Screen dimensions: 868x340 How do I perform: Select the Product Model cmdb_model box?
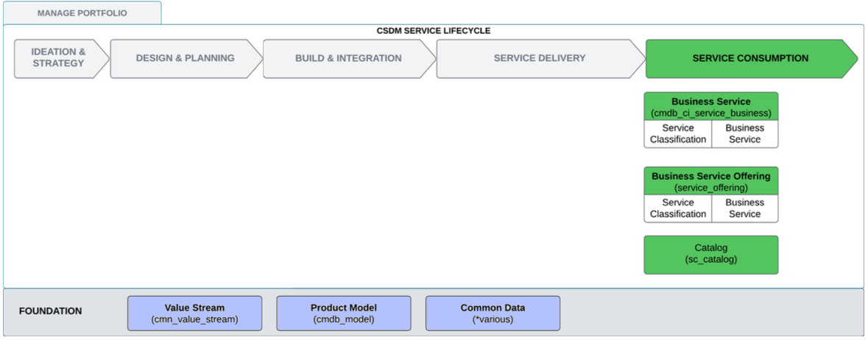tap(344, 314)
